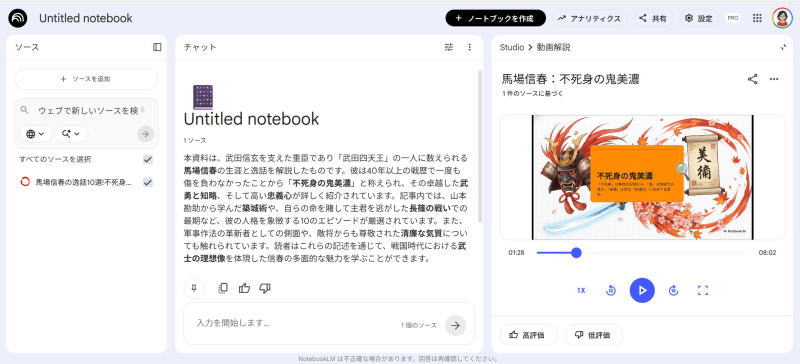Click ソースを追加 button

click(x=86, y=79)
